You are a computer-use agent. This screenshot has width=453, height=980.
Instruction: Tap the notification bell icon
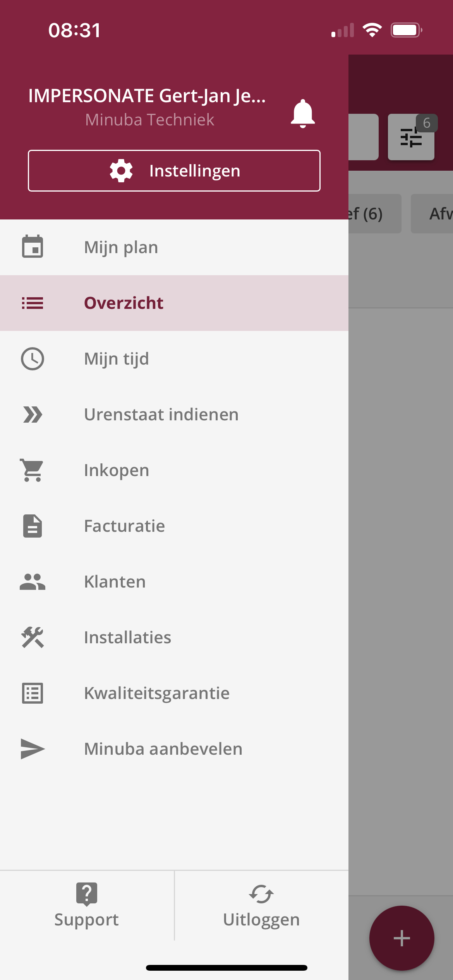click(303, 113)
